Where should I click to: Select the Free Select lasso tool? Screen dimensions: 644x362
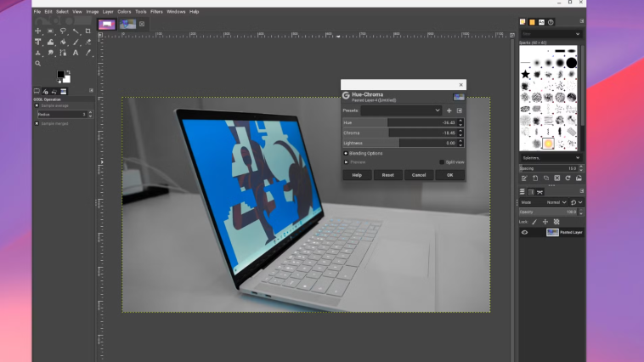pyautogui.click(x=63, y=31)
